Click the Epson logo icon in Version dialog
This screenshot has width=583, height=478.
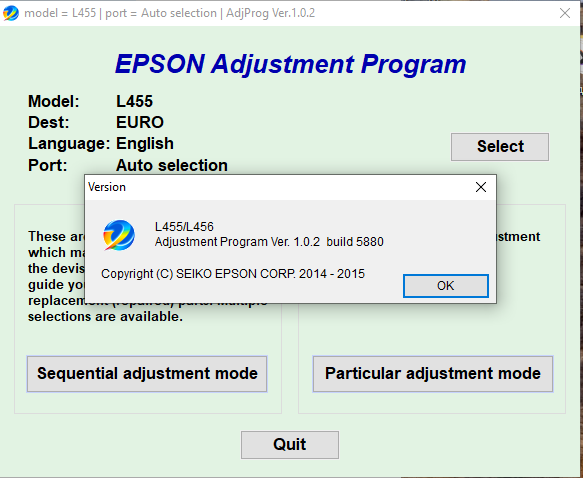point(119,235)
